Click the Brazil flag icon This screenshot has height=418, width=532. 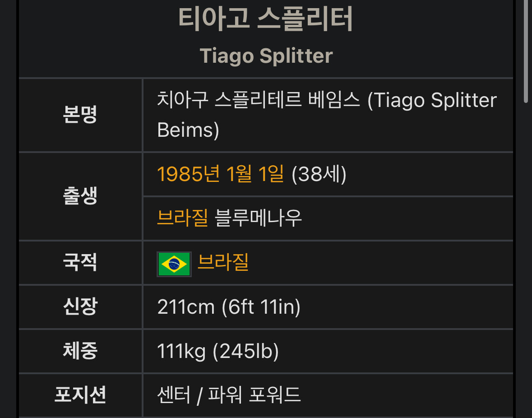pos(174,264)
